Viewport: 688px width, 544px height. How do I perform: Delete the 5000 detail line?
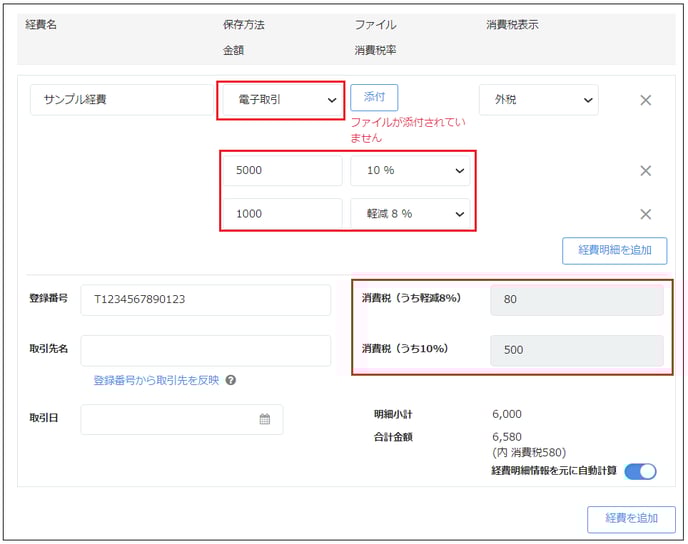[x=645, y=171]
